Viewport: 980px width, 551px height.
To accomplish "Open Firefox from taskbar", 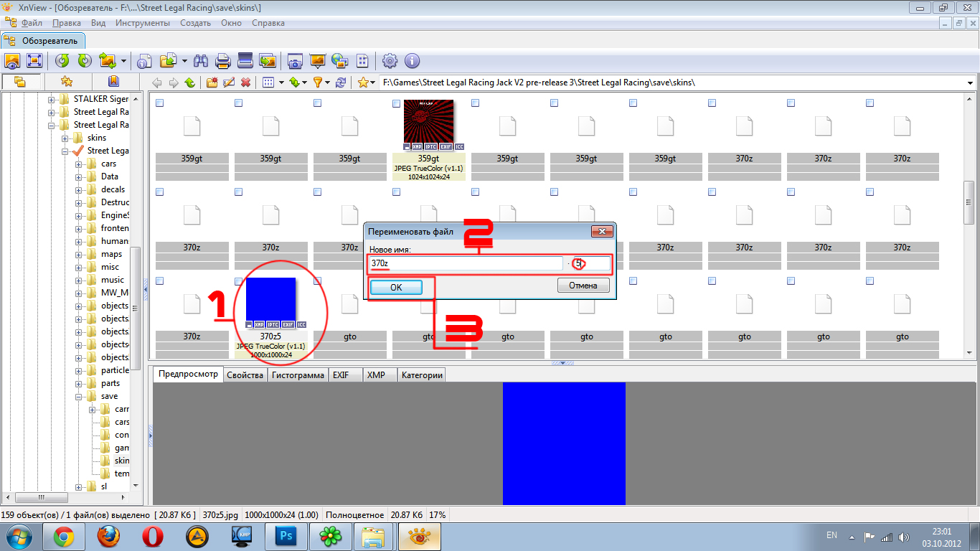I will click(x=108, y=536).
